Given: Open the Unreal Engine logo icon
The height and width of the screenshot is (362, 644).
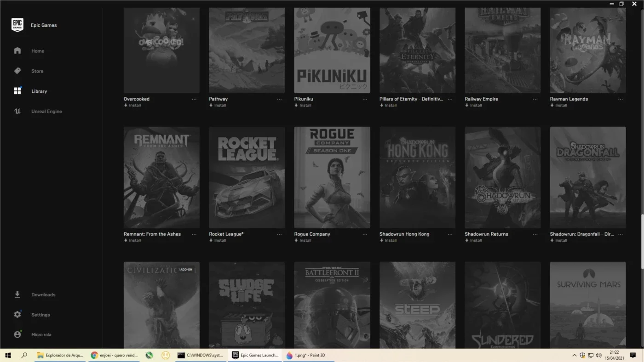Looking at the screenshot, I should point(17,111).
